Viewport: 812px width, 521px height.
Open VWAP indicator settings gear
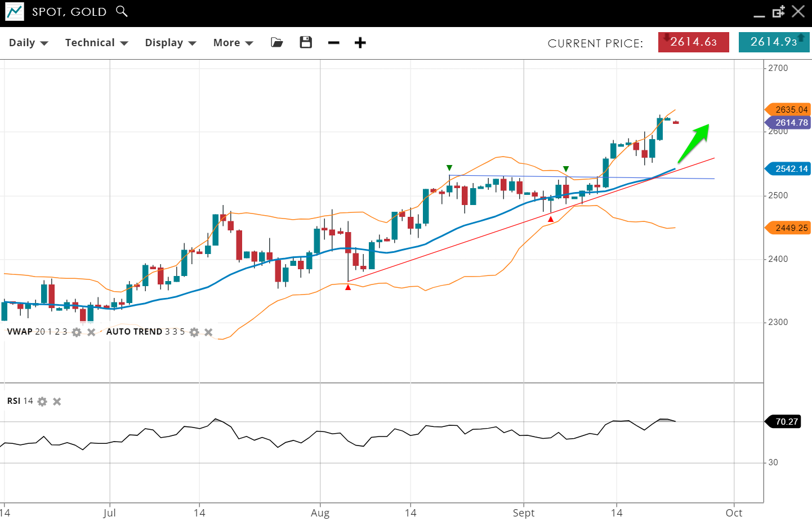point(77,332)
